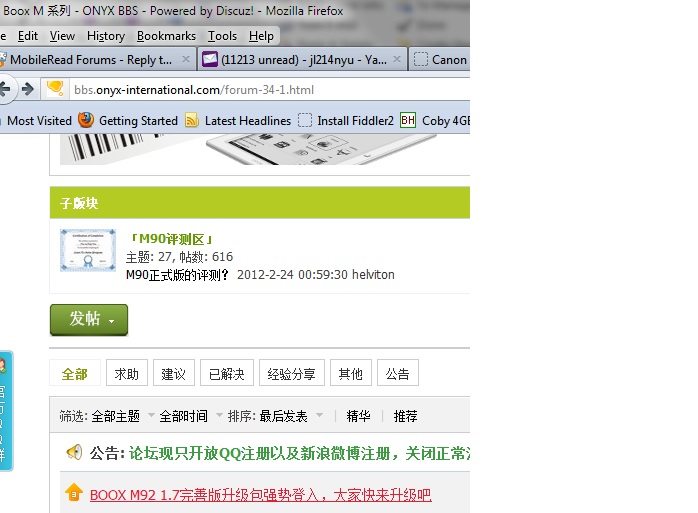Screen dimensions: 698x513
Task: Open the BOOX M92 1.7 upgrade thread
Action: [260, 495]
